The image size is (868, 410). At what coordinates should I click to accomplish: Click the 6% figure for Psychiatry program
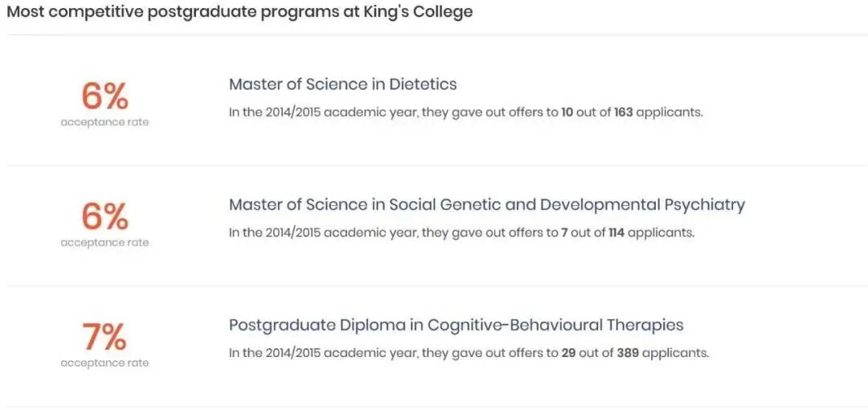[x=104, y=217]
